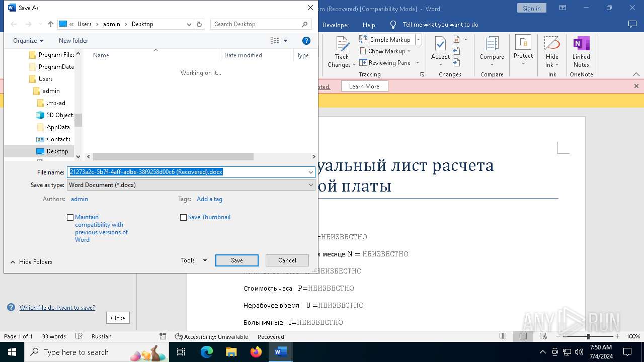Enable Maintain compatibility with previous versions
This screenshot has height=362, width=644.
tap(70, 218)
